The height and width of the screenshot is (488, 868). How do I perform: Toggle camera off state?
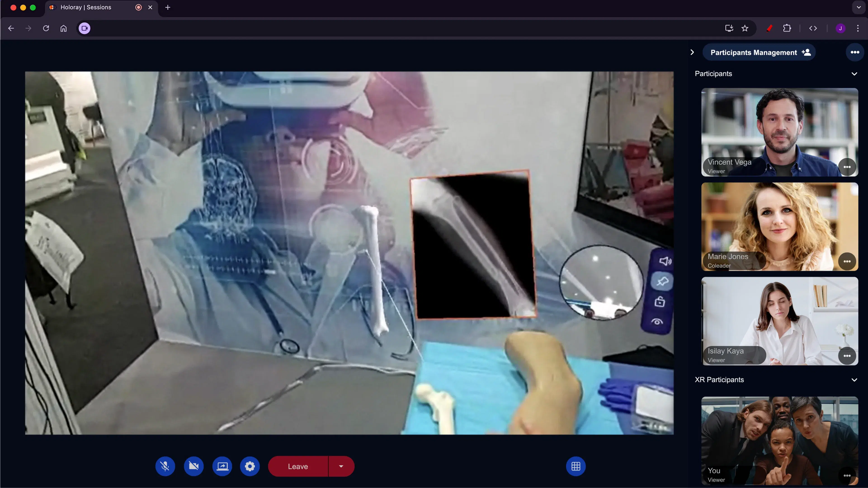pyautogui.click(x=194, y=466)
